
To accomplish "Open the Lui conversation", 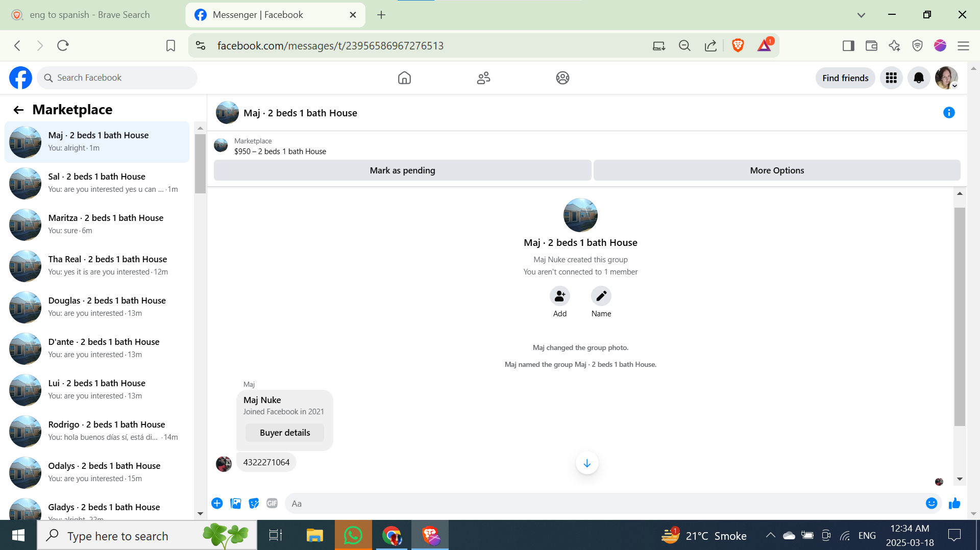I will click(97, 390).
